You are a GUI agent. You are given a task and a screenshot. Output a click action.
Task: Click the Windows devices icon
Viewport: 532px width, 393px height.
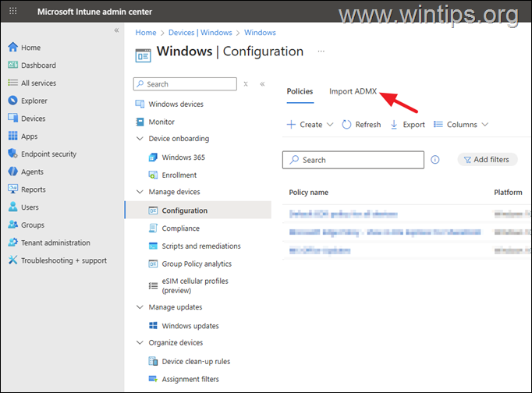pos(140,104)
